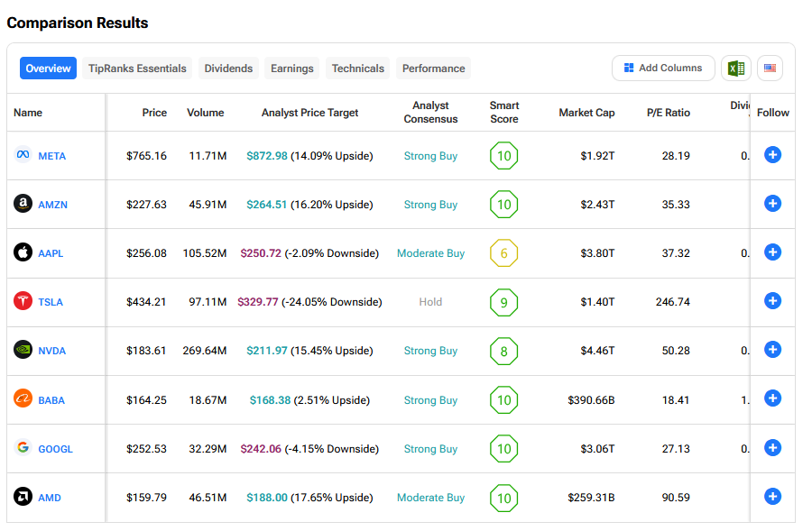Open the Dividends tab

[228, 69]
